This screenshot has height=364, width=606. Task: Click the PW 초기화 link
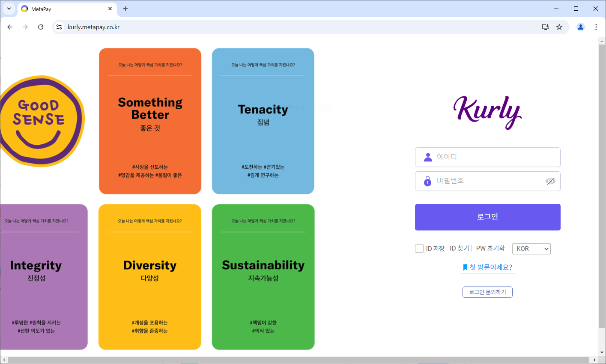[x=490, y=248]
